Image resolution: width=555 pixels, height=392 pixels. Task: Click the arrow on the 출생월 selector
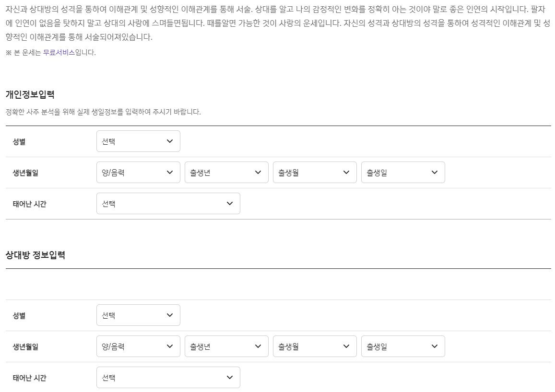coord(346,172)
